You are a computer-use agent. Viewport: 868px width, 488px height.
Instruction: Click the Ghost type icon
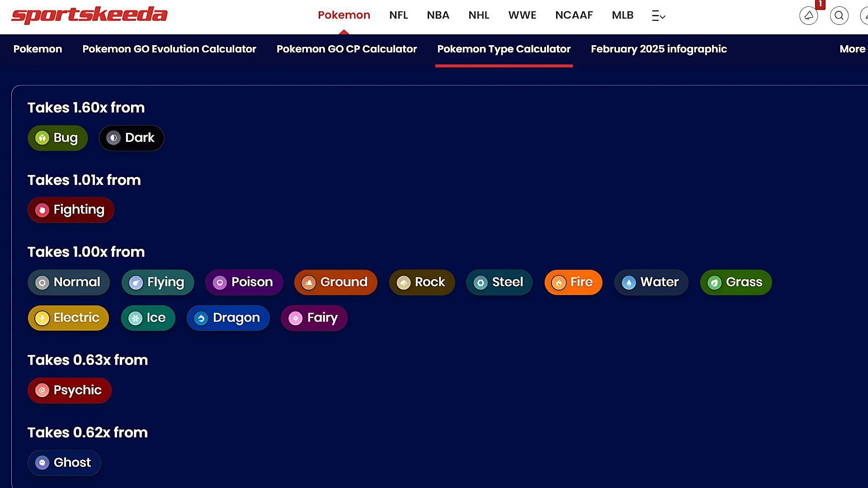42,463
